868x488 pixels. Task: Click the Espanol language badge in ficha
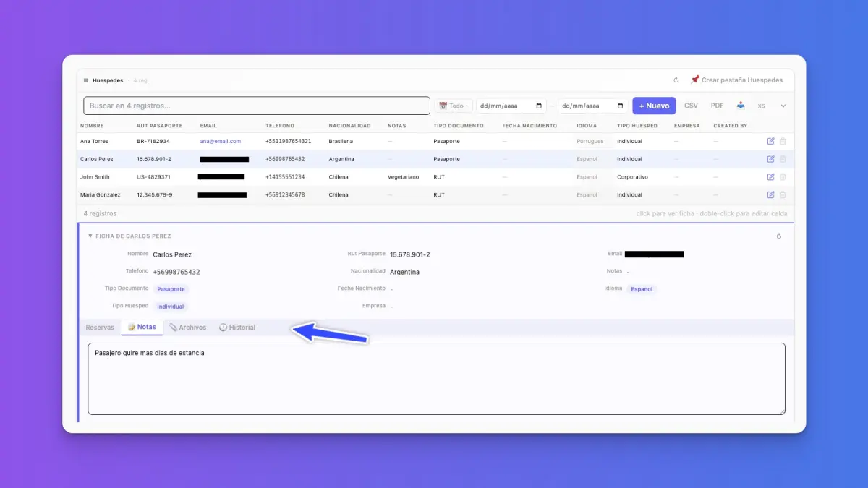tap(642, 289)
